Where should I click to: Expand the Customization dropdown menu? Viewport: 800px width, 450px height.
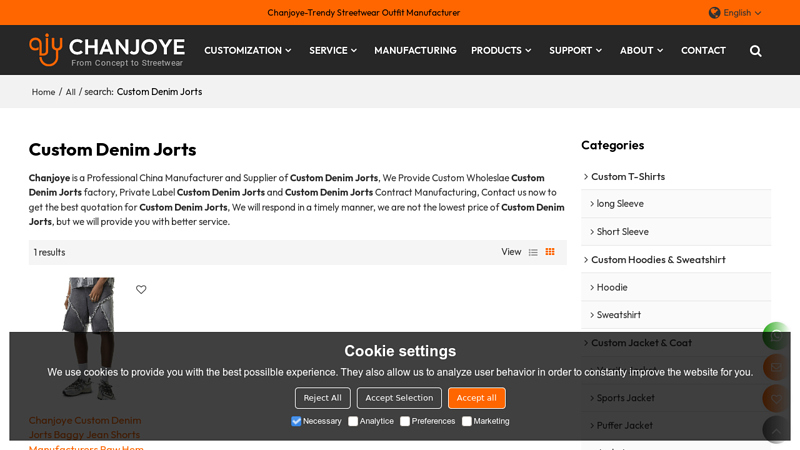248,51
